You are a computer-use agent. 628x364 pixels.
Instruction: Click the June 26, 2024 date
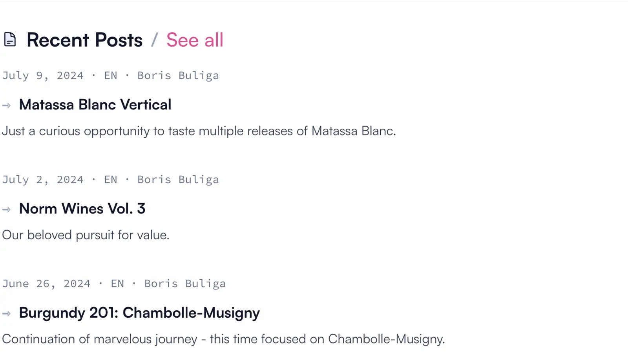coord(46,283)
